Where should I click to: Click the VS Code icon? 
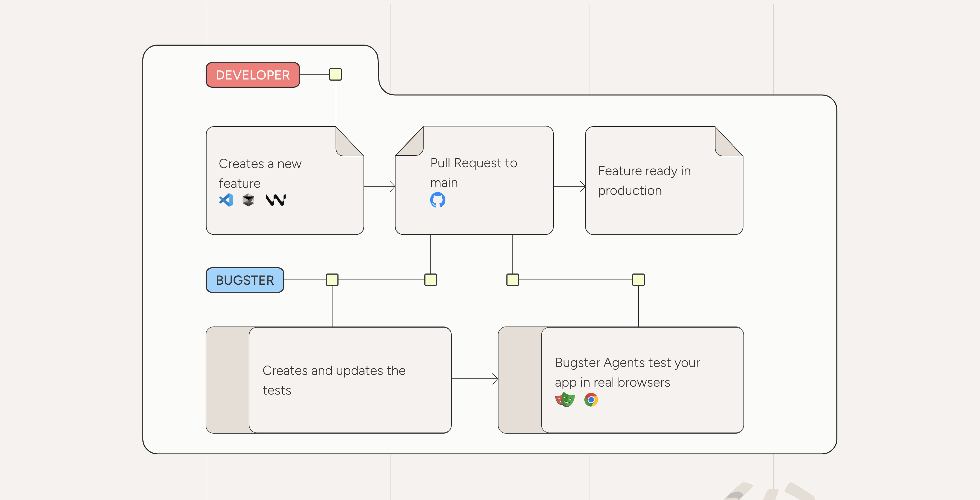(226, 200)
